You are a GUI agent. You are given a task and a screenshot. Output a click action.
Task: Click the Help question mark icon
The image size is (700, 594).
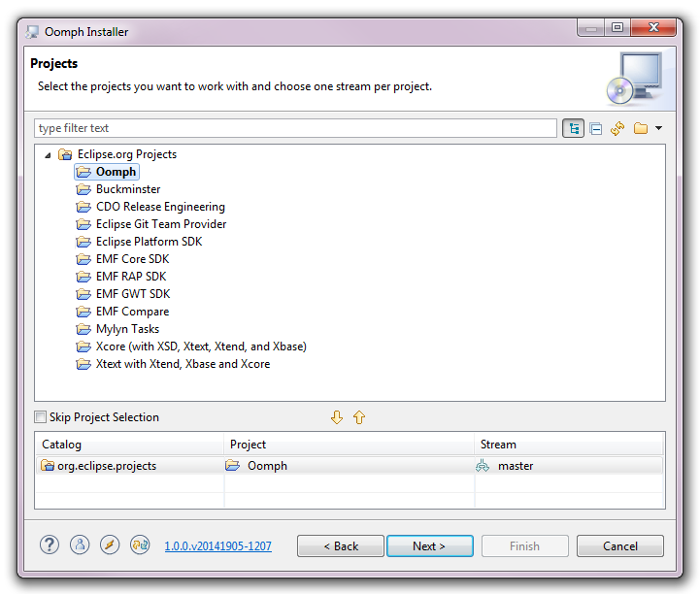[x=50, y=544]
